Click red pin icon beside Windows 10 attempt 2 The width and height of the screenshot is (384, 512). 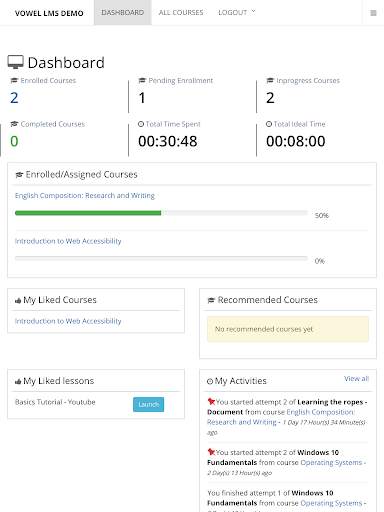pos(211,452)
